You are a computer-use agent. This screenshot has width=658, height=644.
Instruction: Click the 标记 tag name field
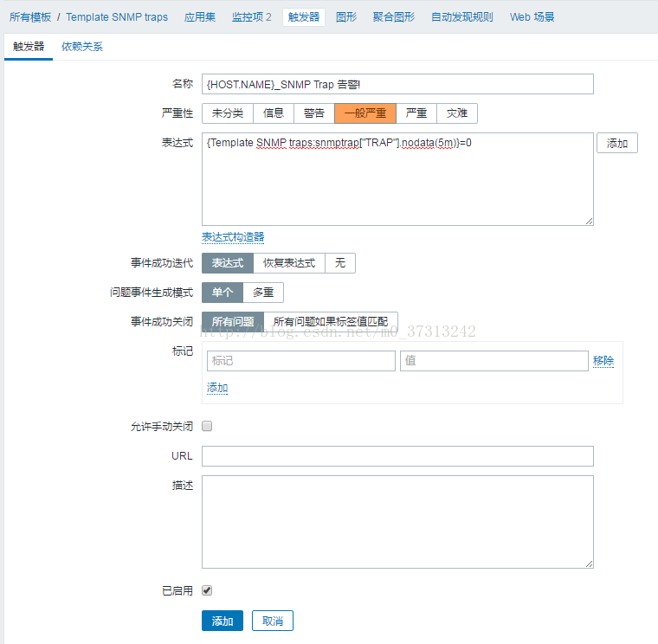[x=301, y=361]
